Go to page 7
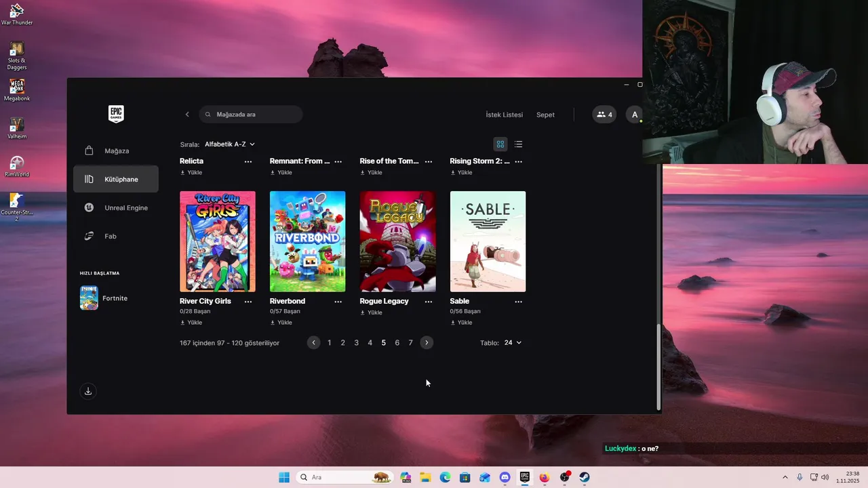This screenshot has width=868, height=488. click(x=411, y=343)
